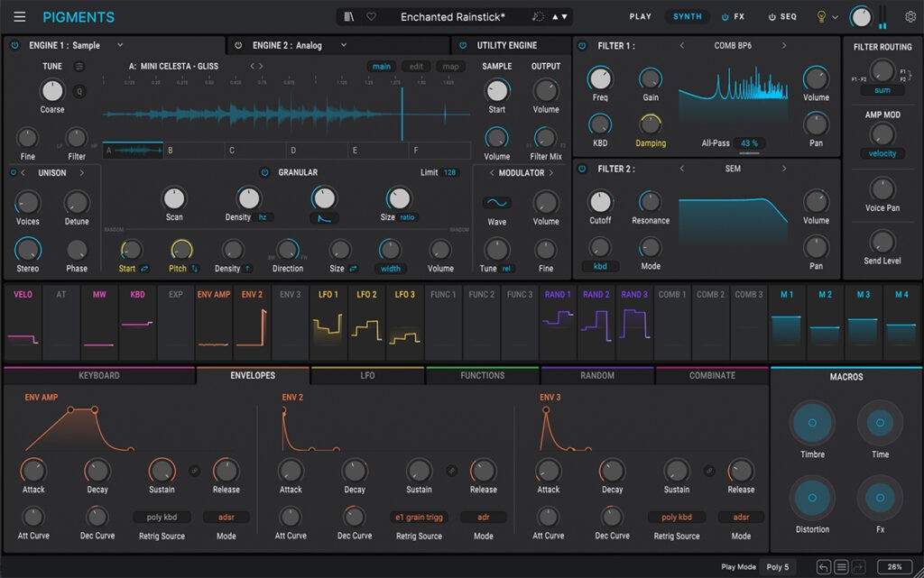924x578 pixels.
Task: Open the preset library browser icon
Action: (x=349, y=16)
